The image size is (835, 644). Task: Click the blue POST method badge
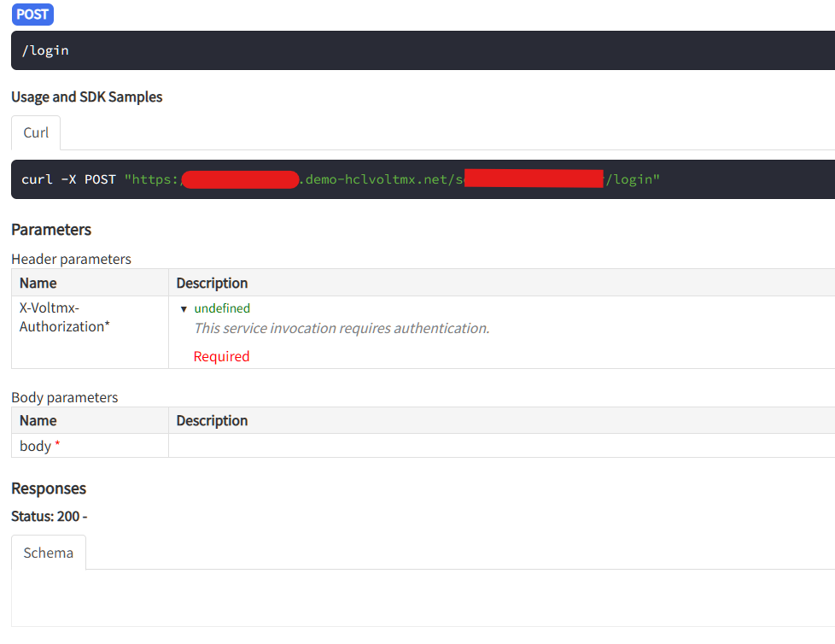click(x=33, y=14)
